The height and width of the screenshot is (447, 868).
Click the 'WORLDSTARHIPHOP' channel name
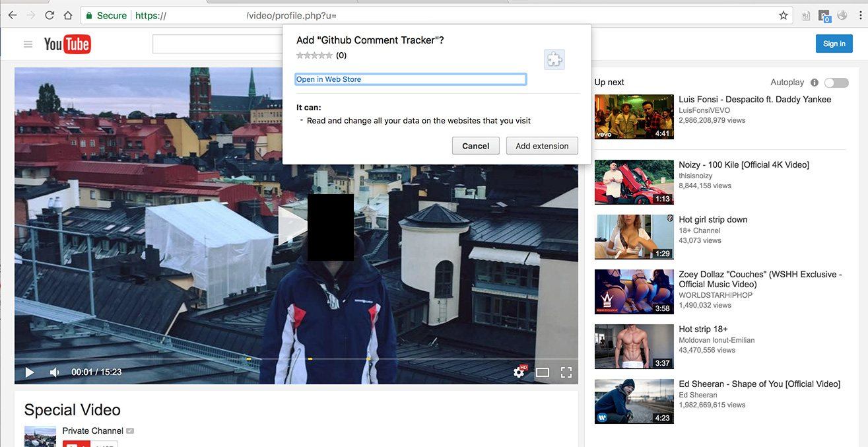(716, 295)
